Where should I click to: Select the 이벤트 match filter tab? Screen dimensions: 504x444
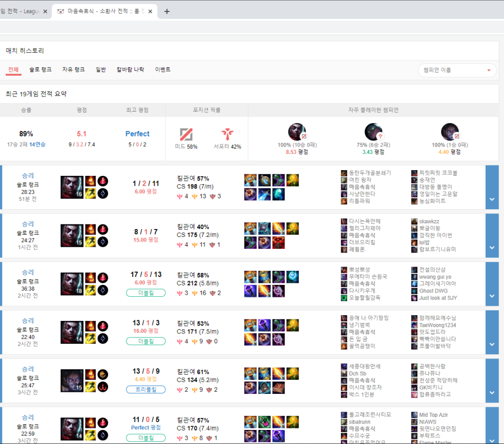coord(163,69)
